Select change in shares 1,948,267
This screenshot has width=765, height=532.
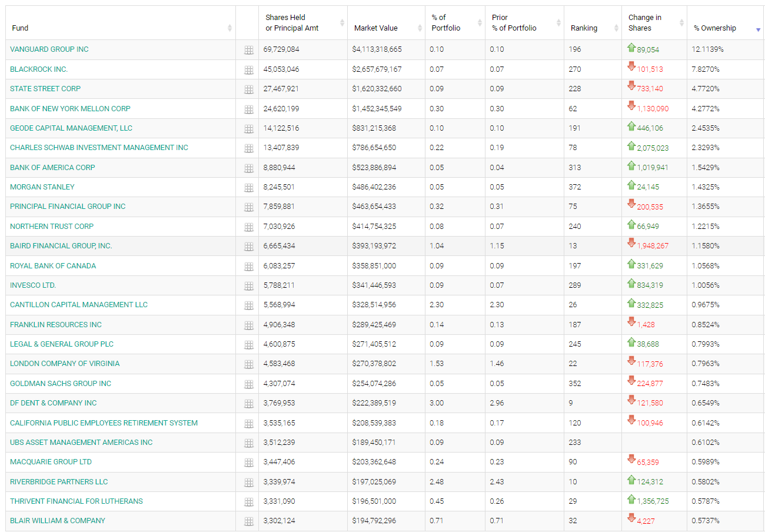point(653,247)
